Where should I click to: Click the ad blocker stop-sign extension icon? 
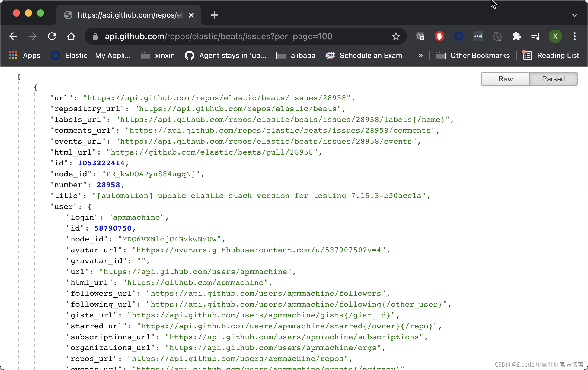439,36
